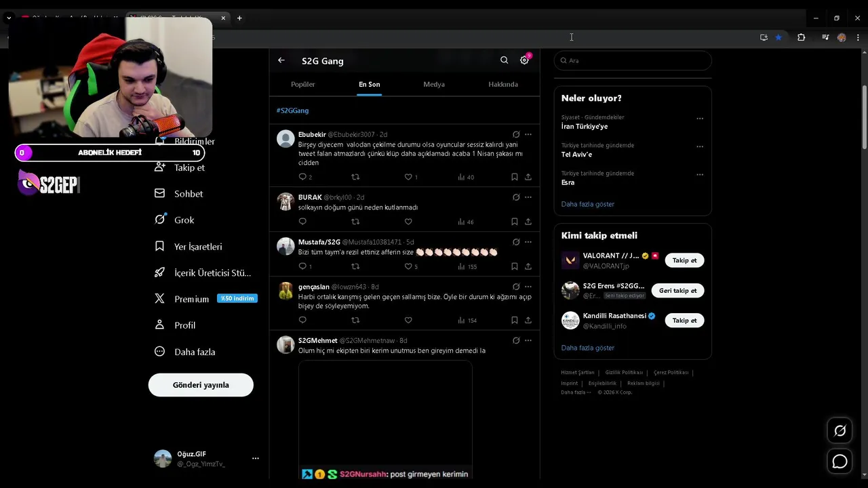The image size is (868, 488).
Task: Follow Kandilli Rasathanesi account
Action: coord(684,320)
